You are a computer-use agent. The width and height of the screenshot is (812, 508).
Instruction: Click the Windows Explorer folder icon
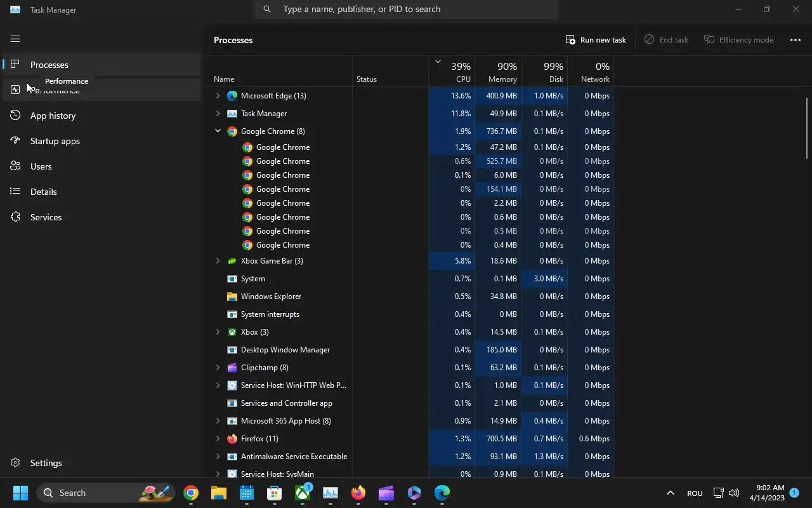[x=232, y=297]
